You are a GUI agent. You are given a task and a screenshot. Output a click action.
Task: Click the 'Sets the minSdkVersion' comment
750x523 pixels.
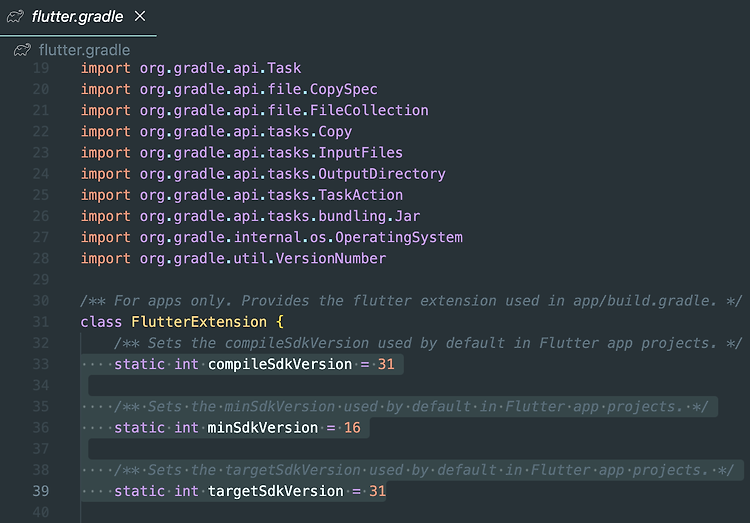(x=411, y=406)
